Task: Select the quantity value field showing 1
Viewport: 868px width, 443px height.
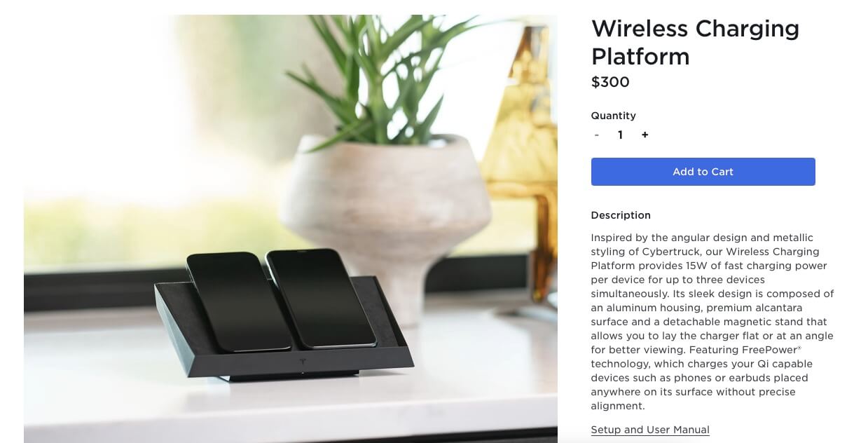Action: 620,135
